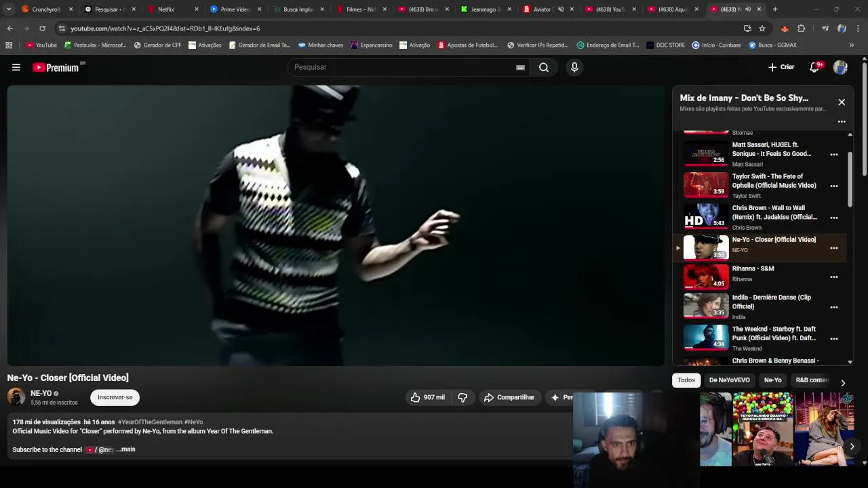This screenshot has height=488, width=868.
Task: Open the NE-YO channel name link
Action: pyautogui.click(x=41, y=393)
